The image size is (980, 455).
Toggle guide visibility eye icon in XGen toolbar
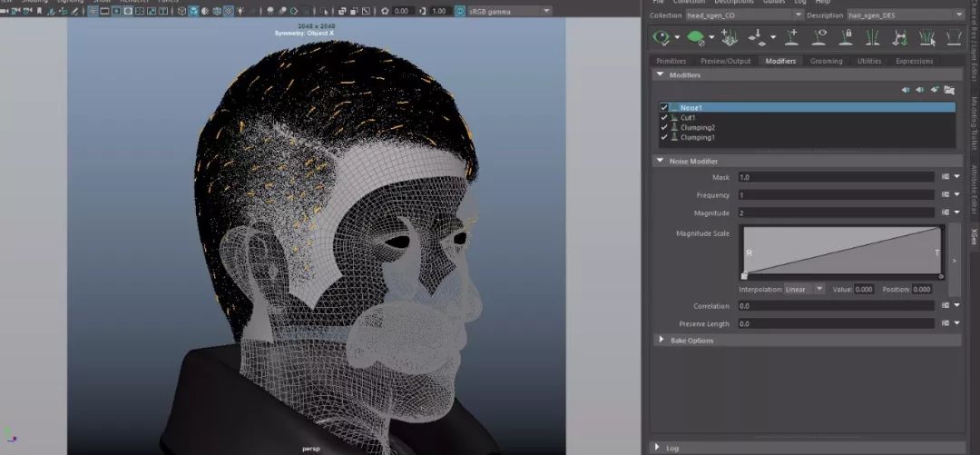(819, 37)
